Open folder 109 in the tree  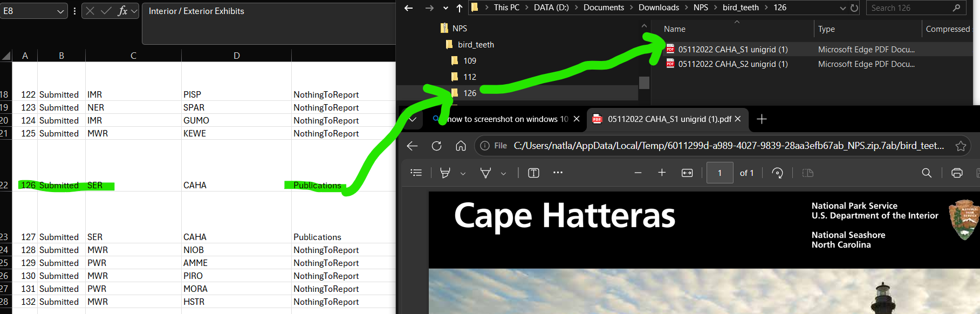[470, 60]
